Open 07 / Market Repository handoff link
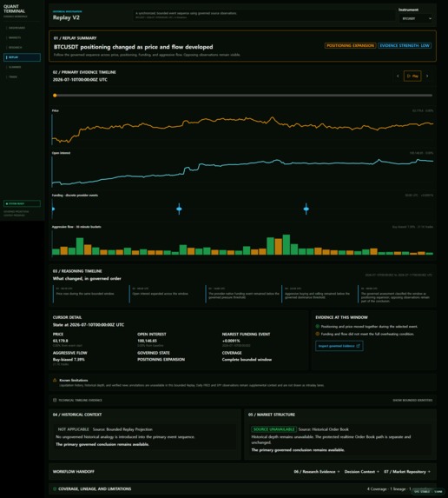This screenshot has width=448, height=498. (x=407, y=472)
